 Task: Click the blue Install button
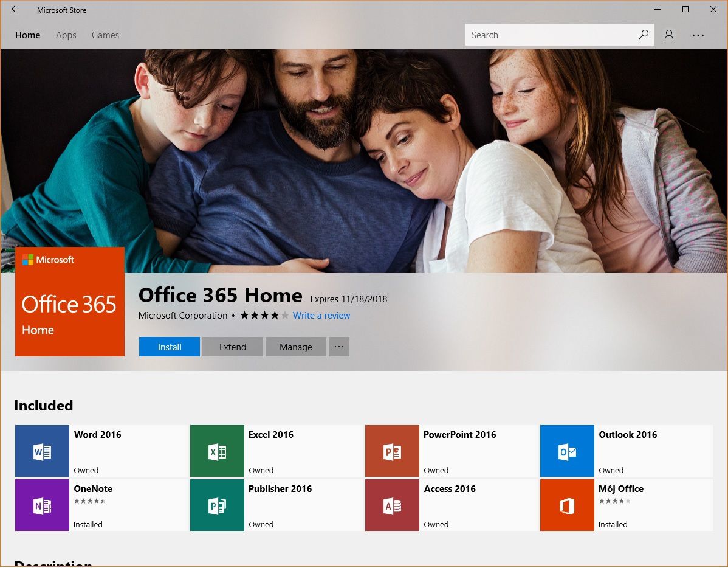170,347
